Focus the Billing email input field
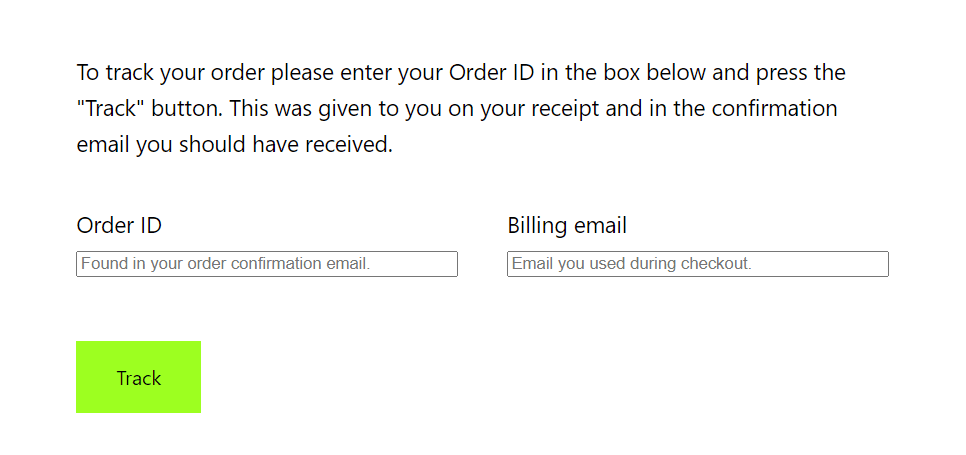The height and width of the screenshot is (455, 966). pyautogui.click(x=698, y=264)
